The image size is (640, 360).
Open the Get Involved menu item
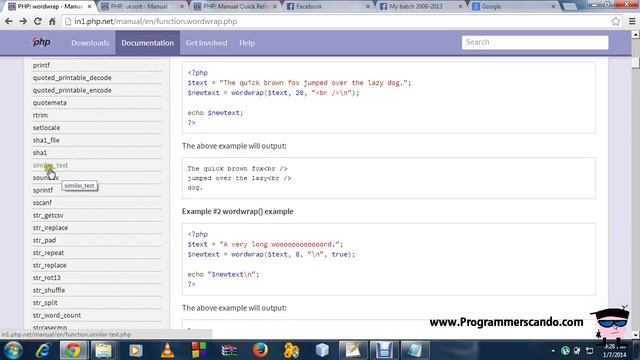click(x=207, y=43)
